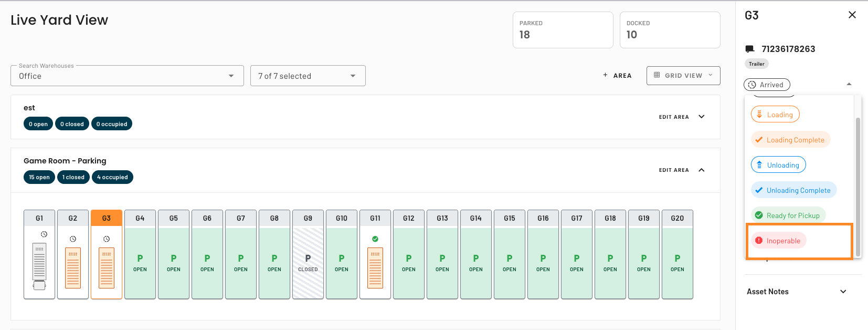The width and height of the screenshot is (868, 330).
Task: Select open parking spot G15
Action: 510,254
